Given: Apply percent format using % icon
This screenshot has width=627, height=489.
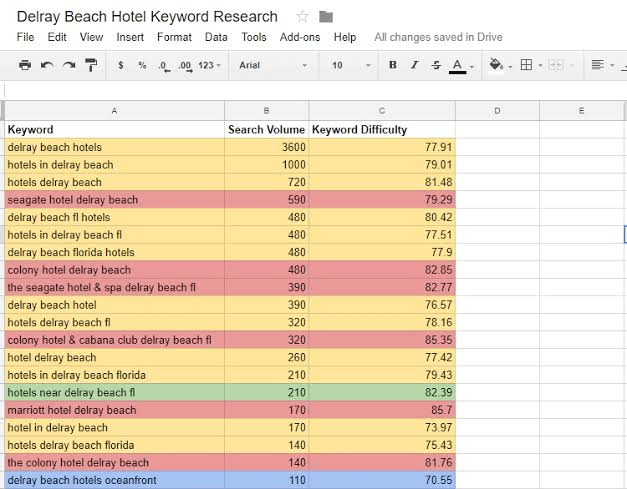Looking at the screenshot, I should pos(142,65).
